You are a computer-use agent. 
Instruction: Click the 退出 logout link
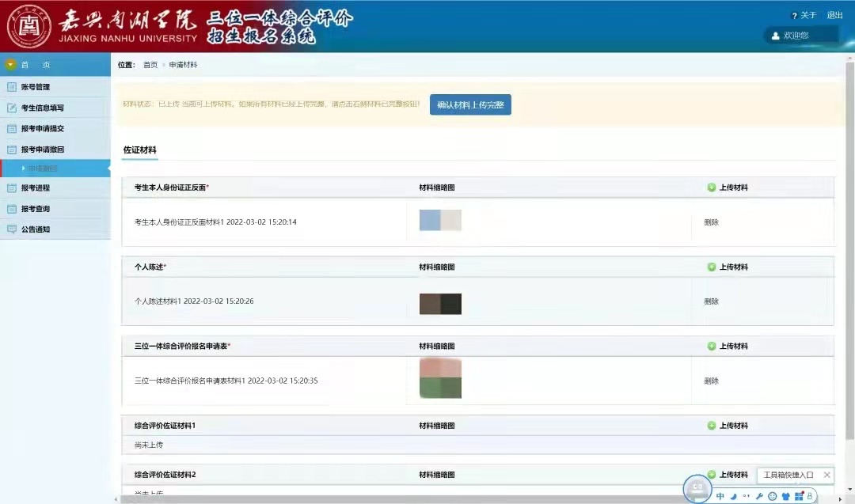pos(834,15)
